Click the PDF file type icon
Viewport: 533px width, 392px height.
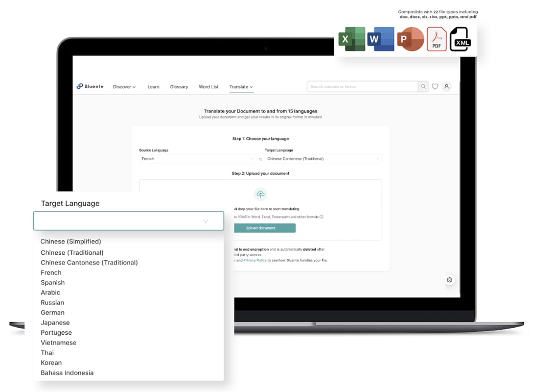pyautogui.click(x=436, y=39)
